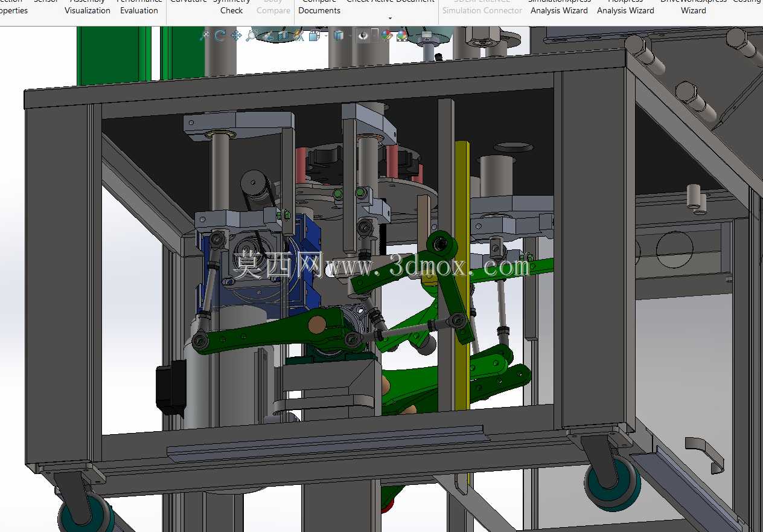Activate the Zoom to Area magnifier
This screenshot has height=532, width=763.
click(x=252, y=36)
